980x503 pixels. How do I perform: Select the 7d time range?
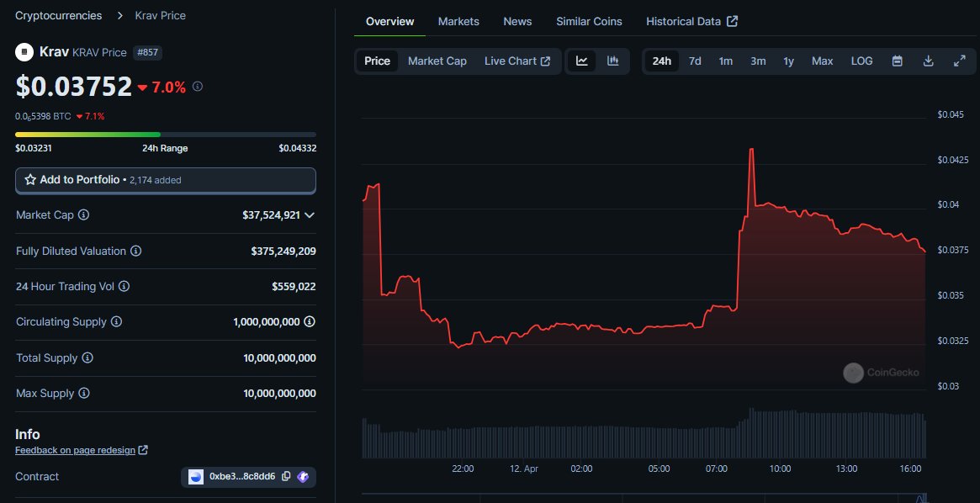pyautogui.click(x=695, y=61)
